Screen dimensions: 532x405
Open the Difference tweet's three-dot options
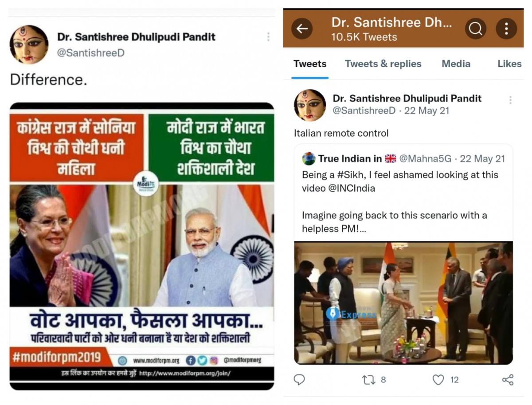click(268, 37)
